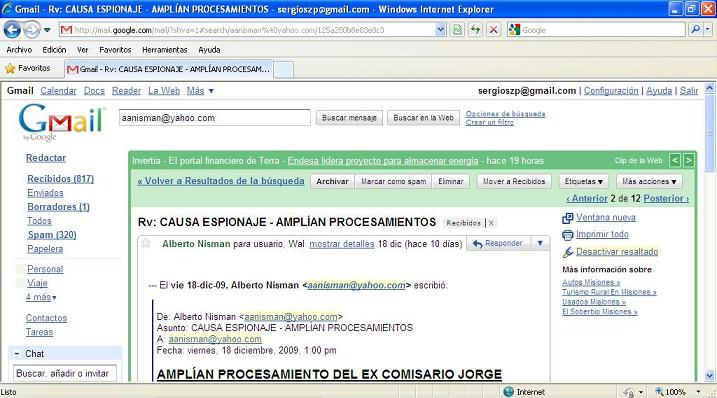Show previous web clip arrow

[x=674, y=160]
